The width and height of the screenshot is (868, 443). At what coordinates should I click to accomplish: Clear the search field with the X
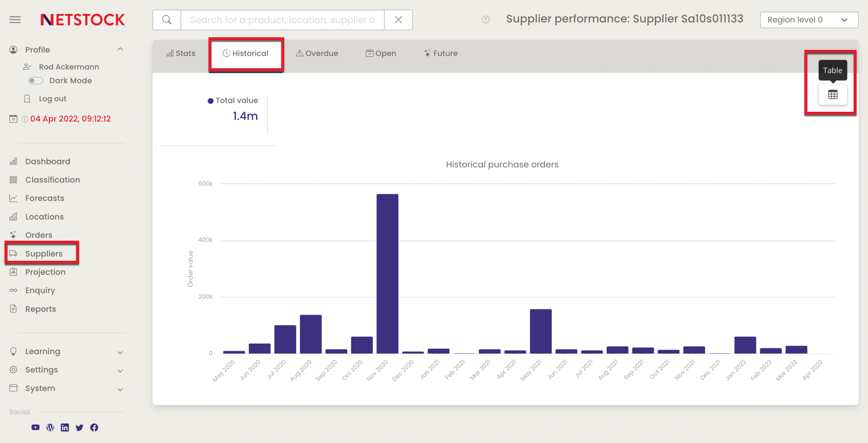[x=398, y=19]
